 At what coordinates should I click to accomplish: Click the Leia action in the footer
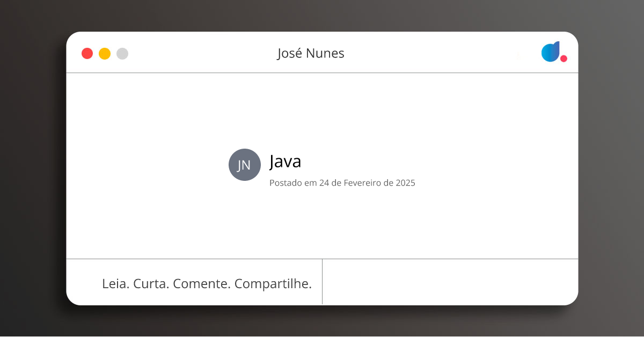[x=114, y=283]
